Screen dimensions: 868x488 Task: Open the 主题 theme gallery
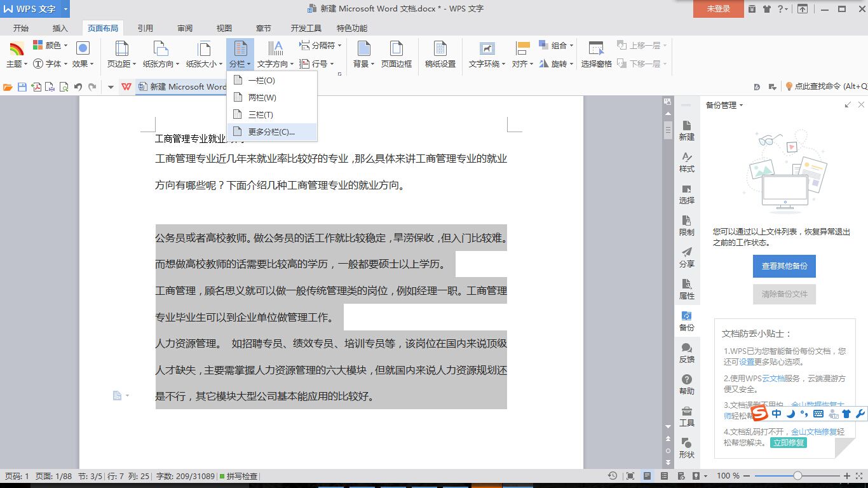17,55
